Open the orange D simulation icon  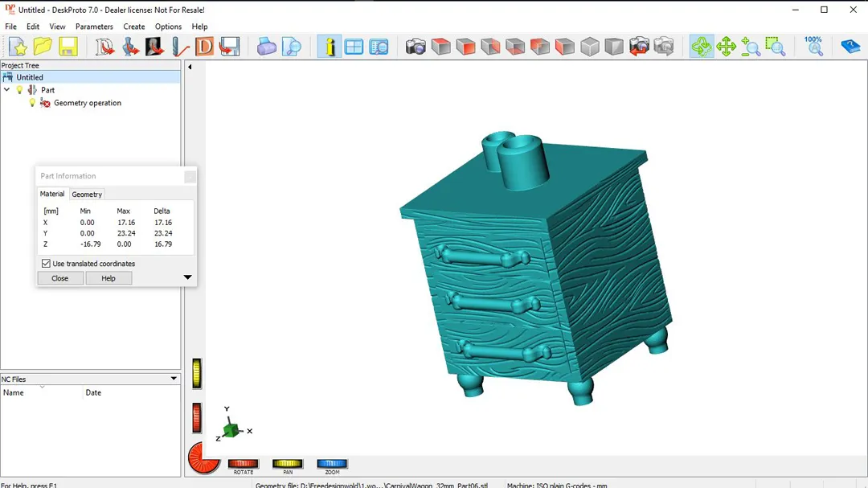click(204, 47)
